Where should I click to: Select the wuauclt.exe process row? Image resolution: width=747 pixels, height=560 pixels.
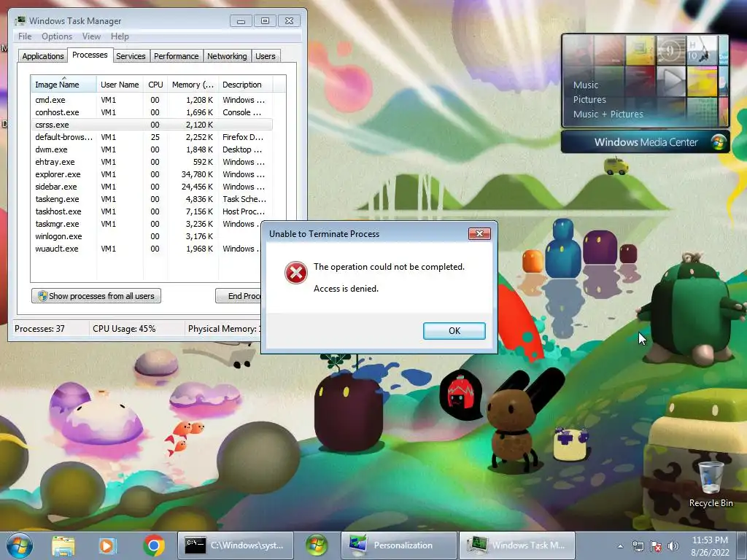coord(147,249)
